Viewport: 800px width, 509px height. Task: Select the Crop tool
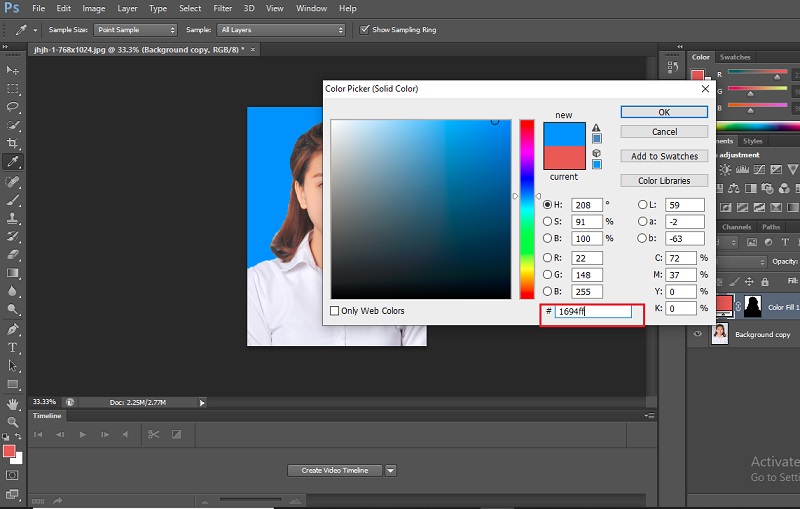[x=13, y=143]
